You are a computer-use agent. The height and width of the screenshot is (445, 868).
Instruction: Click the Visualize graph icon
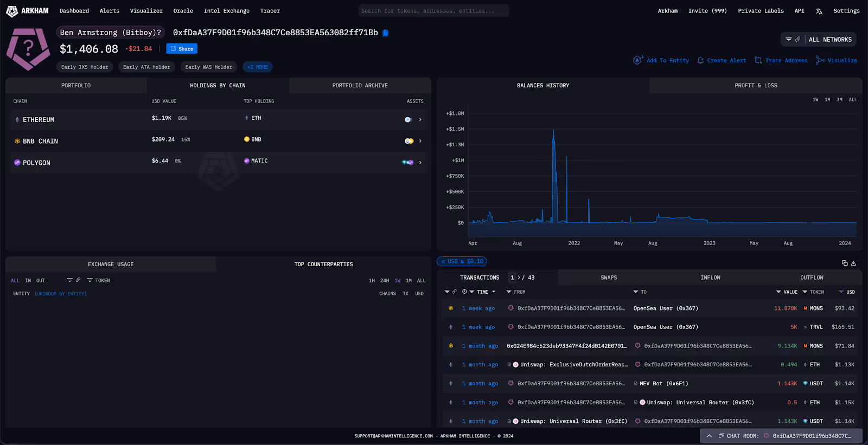pyautogui.click(x=820, y=61)
